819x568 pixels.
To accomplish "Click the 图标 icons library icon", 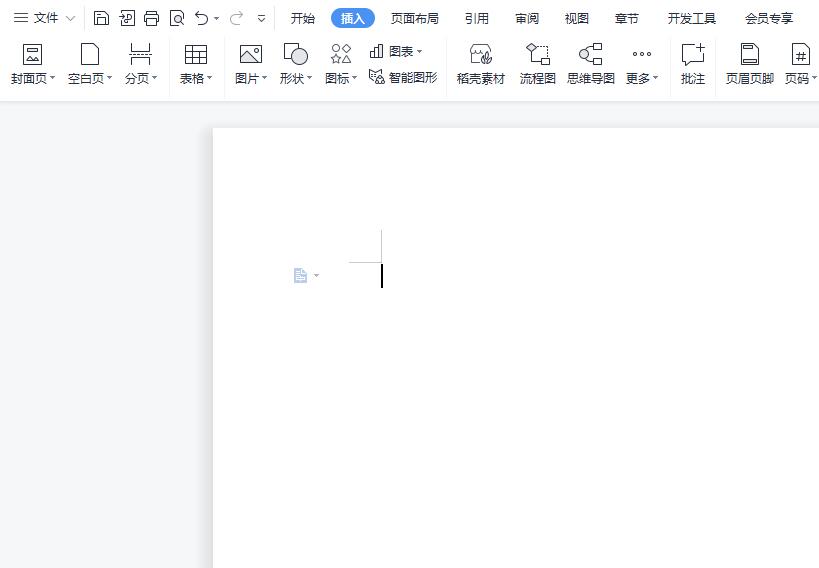I will (341, 54).
